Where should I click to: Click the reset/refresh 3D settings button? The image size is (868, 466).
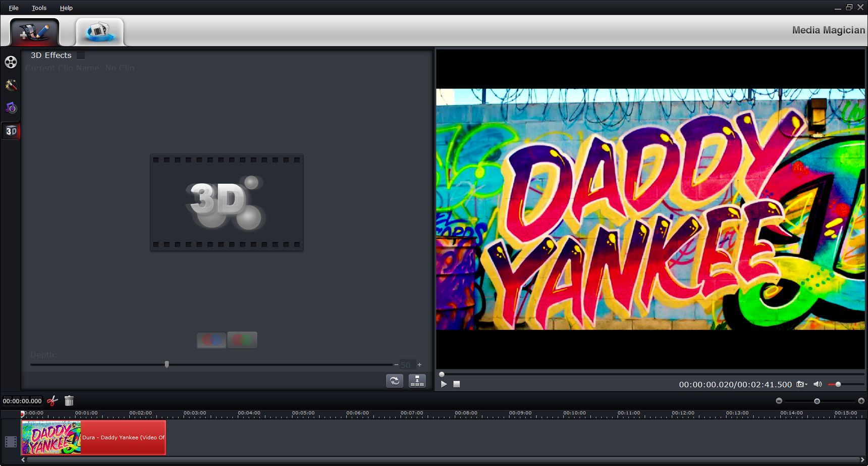[x=395, y=381]
